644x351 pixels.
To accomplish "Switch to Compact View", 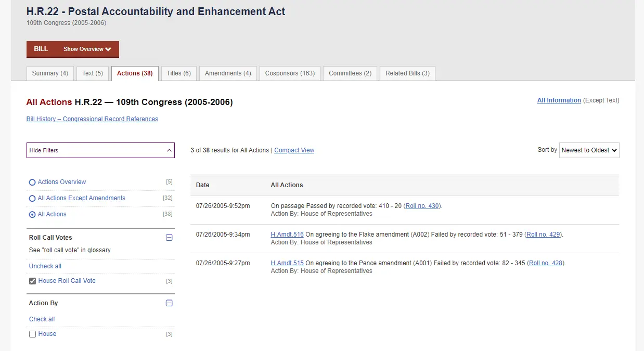I will (294, 150).
